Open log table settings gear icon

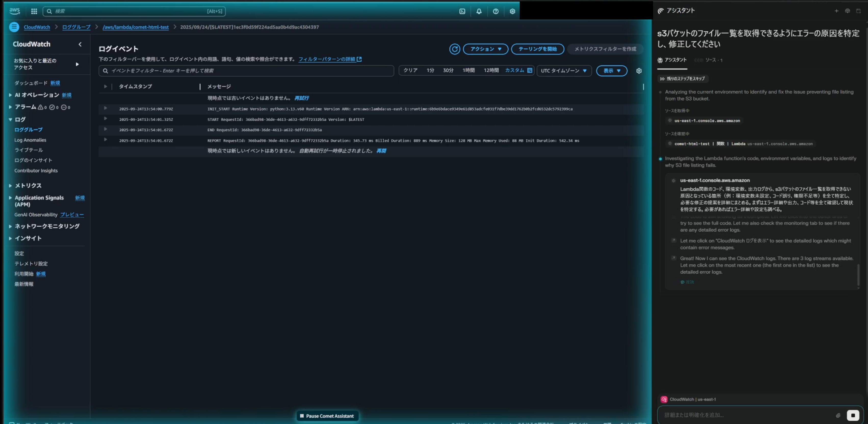(x=639, y=71)
